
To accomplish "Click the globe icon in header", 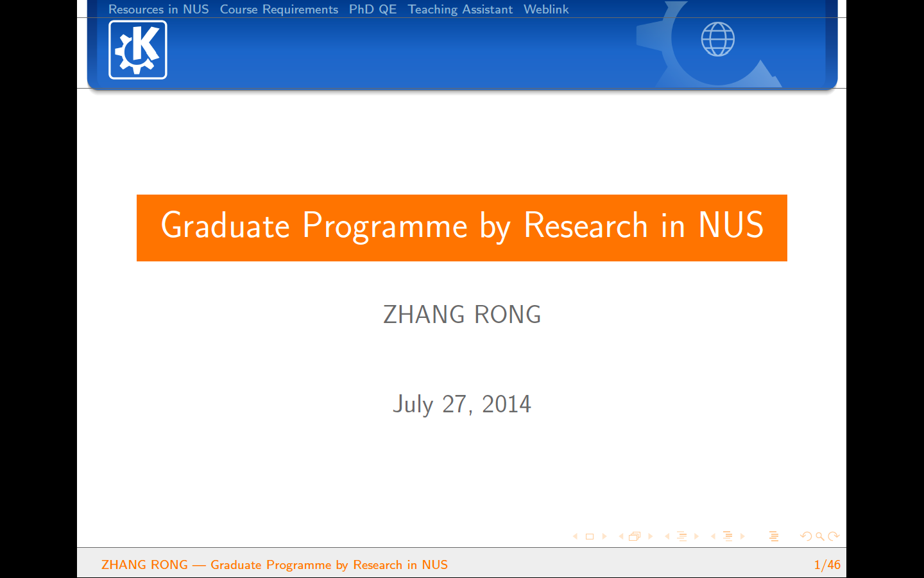I will coord(717,39).
